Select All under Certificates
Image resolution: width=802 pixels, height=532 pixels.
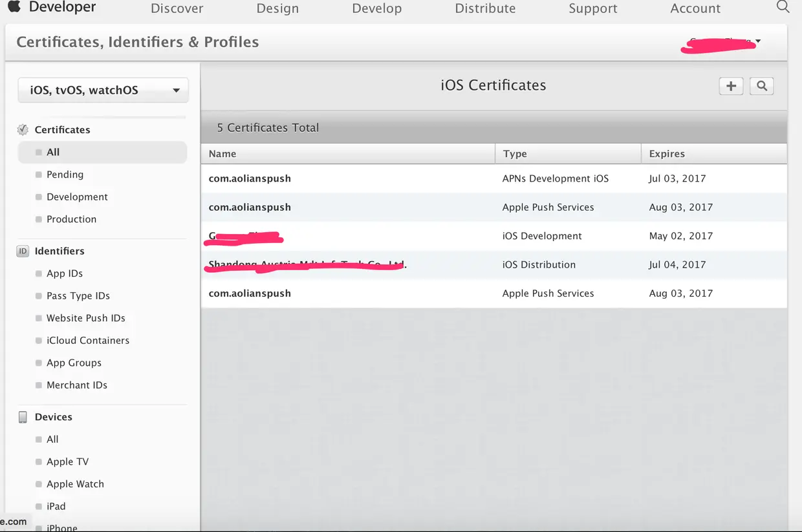click(103, 152)
